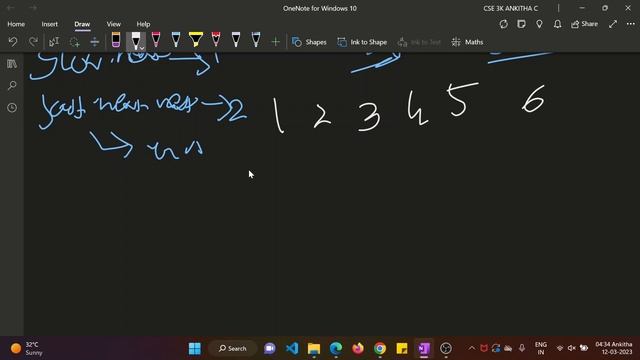Undo the last ink stroke
The image size is (640, 360).
[x=13, y=42]
